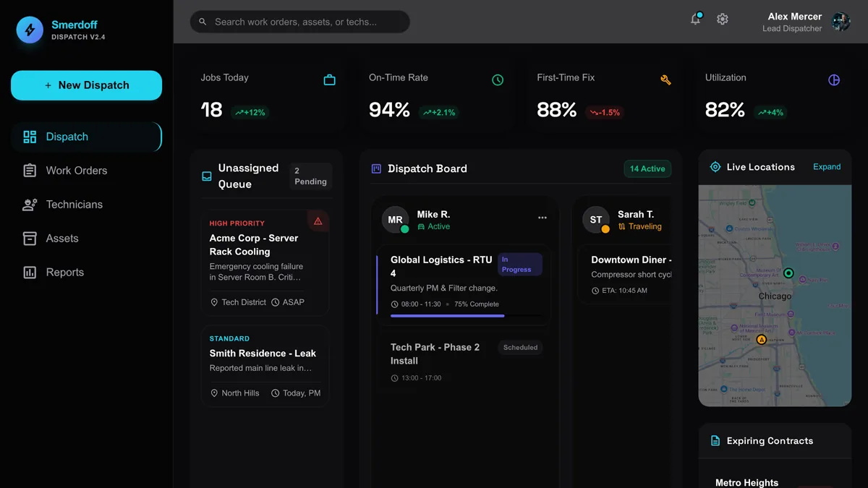This screenshot has height=488, width=868.
Task: Click the On-Time Rate clock icon
Action: point(498,80)
